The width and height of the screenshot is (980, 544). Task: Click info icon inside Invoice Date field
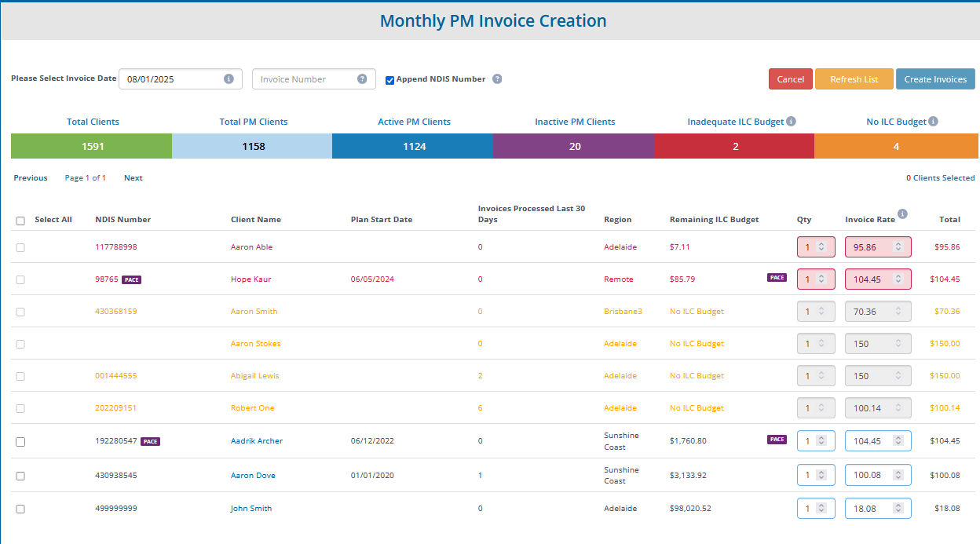(x=229, y=78)
